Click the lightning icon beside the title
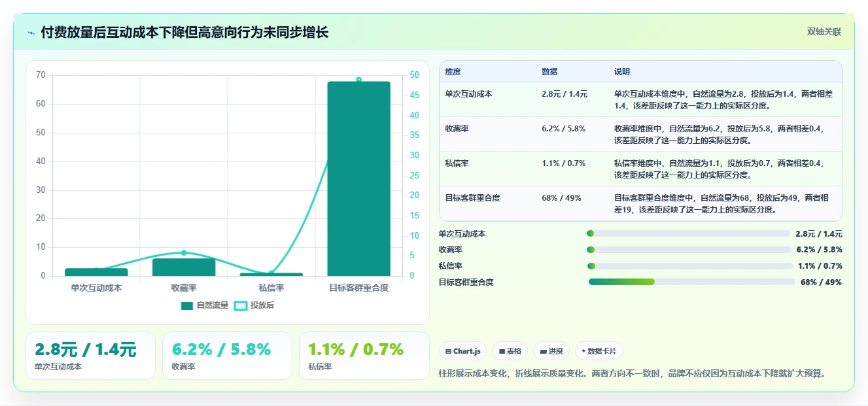The width and height of the screenshot is (868, 406). [x=31, y=32]
